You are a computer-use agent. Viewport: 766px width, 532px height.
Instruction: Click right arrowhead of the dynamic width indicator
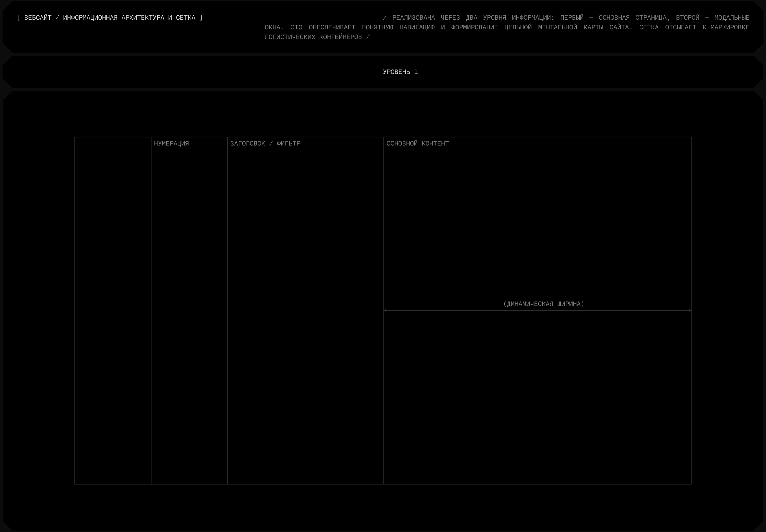(x=690, y=310)
